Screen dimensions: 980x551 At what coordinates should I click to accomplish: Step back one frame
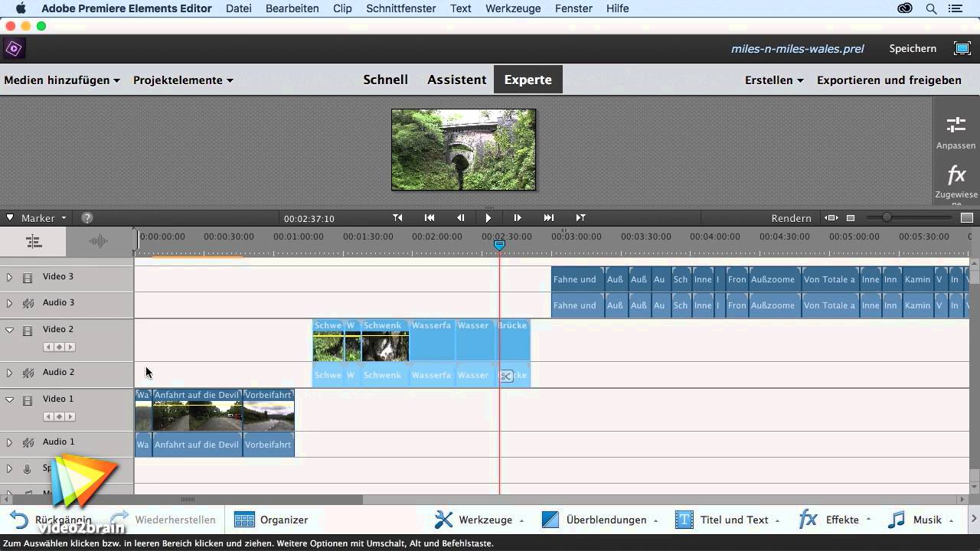click(x=460, y=218)
